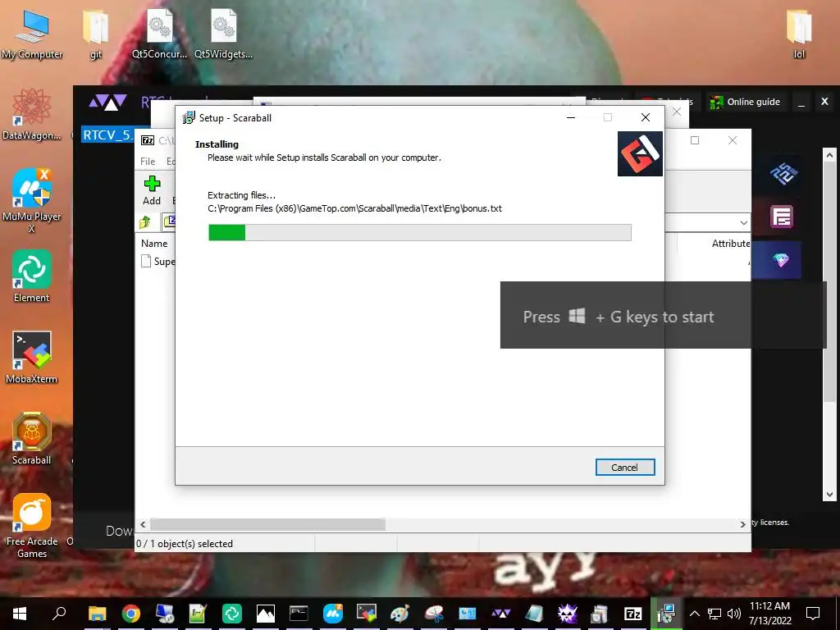Launch Google Chrome from taskbar
Image resolution: width=840 pixels, height=630 pixels.
[x=130, y=614]
